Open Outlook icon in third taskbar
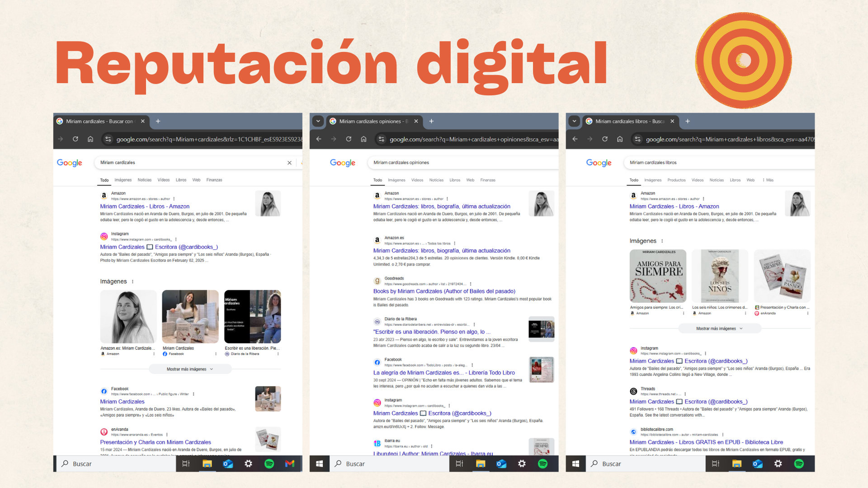 pyautogui.click(x=757, y=464)
